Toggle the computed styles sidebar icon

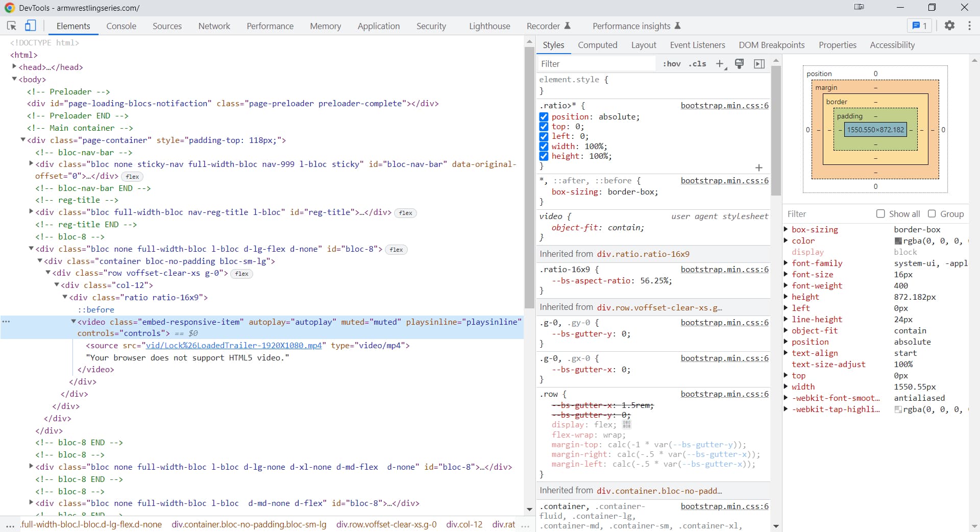759,64
